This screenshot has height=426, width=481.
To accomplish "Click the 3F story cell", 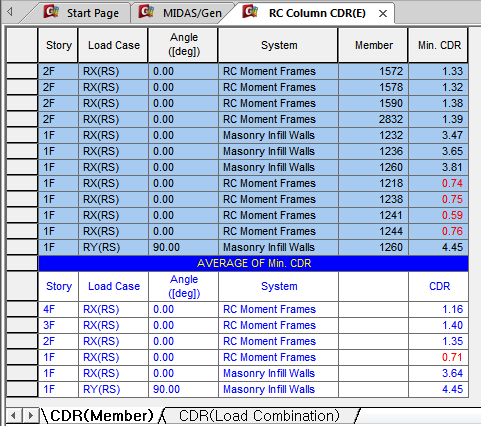I will click(58, 325).
